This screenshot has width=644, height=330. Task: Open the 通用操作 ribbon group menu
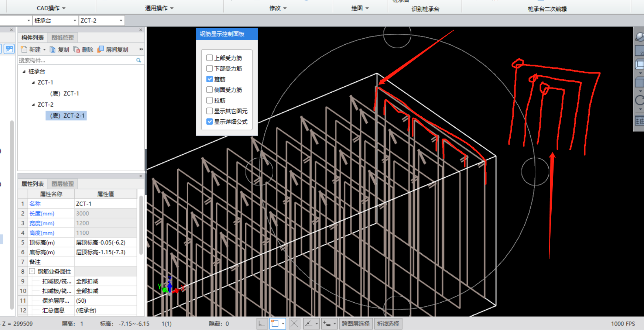[x=159, y=8]
